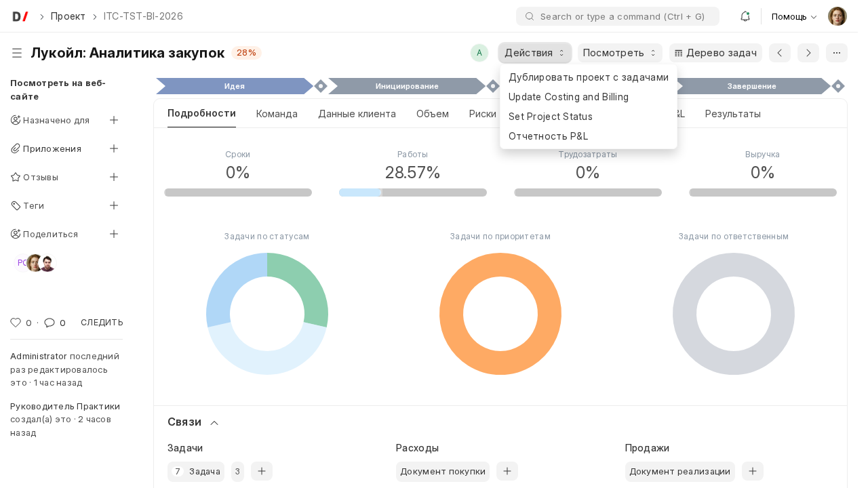Go to the next document arrow

808,53
